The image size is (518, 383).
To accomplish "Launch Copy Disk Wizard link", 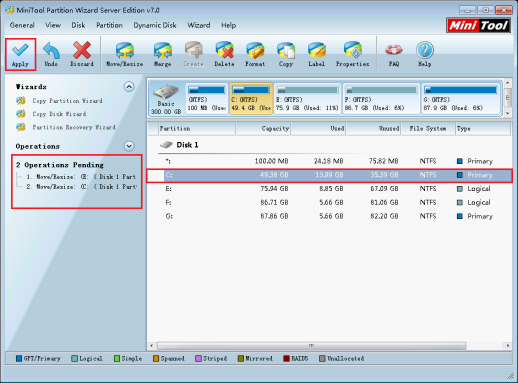I will [x=59, y=114].
